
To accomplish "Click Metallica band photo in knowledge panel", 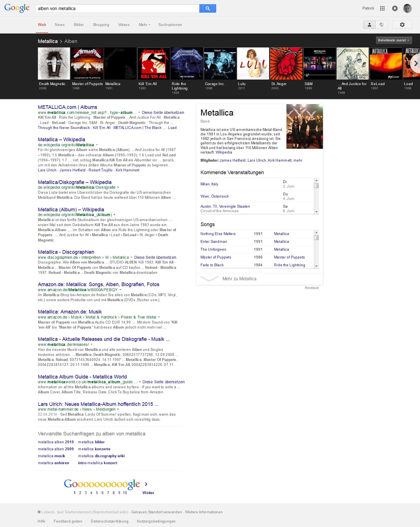I will click(305, 126).
